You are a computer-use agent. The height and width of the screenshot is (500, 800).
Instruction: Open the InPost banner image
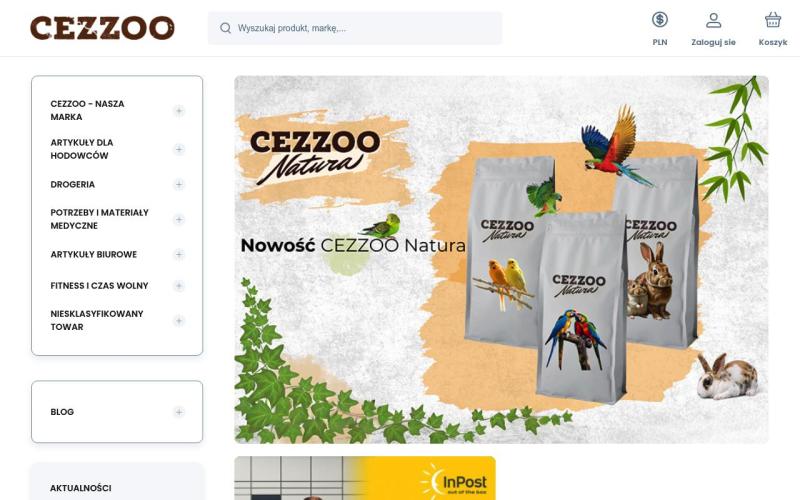(365, 478)
